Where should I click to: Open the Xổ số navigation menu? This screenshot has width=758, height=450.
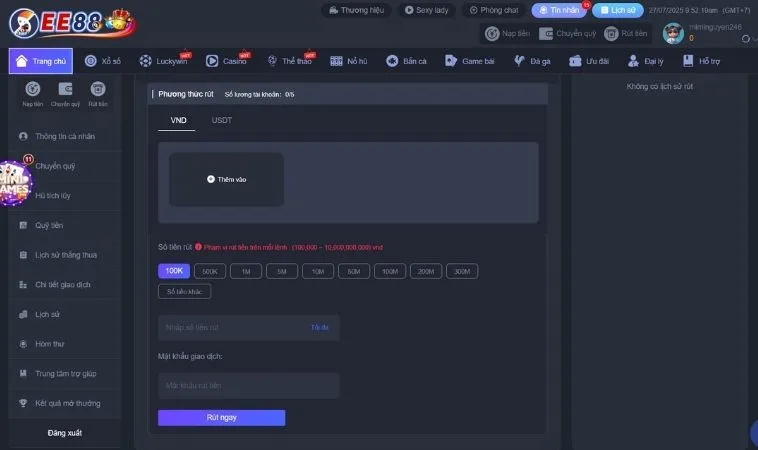click(x=105, y=61)
